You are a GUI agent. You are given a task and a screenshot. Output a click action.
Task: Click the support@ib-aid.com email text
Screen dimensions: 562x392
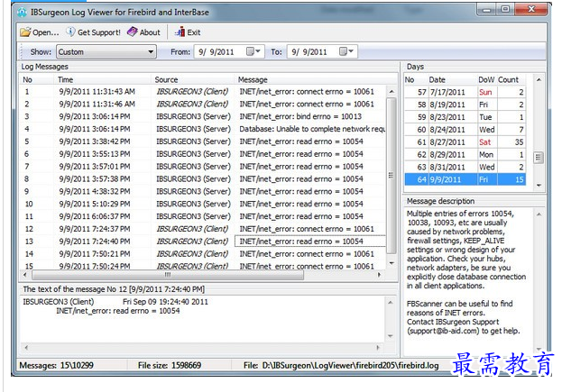click(443, 331)
